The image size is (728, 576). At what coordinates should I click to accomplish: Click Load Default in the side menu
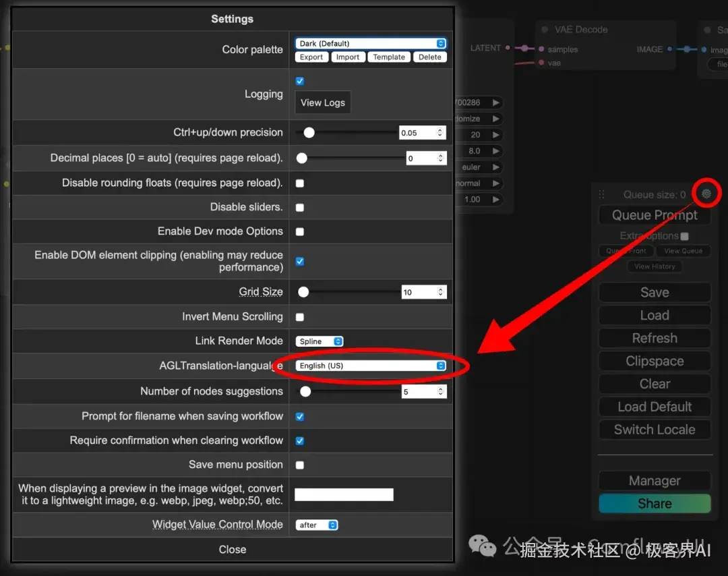655,407
